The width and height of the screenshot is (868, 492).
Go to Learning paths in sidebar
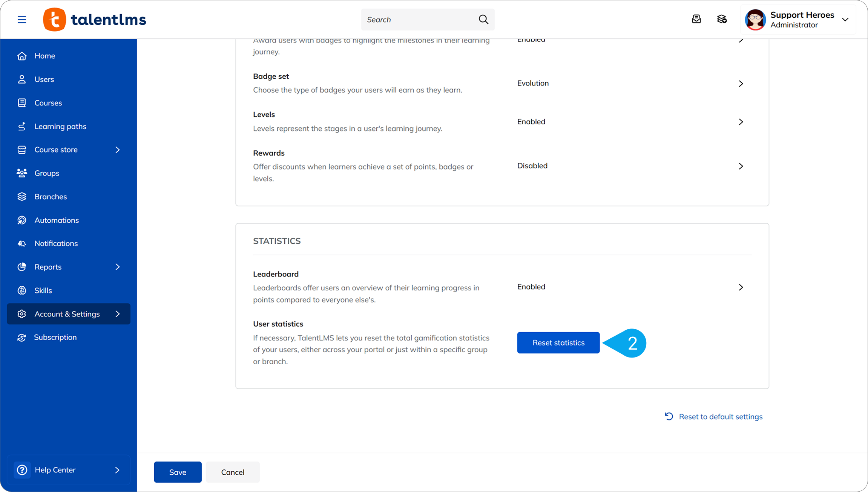click(x=60, y=127)
